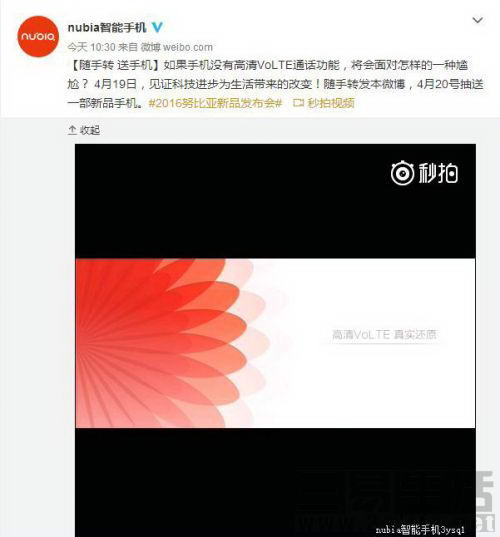Click the 高清VoLTE 真实还原 caption text
The height and width of the screenshot is (537, 500).
click(x=384, y=335)
